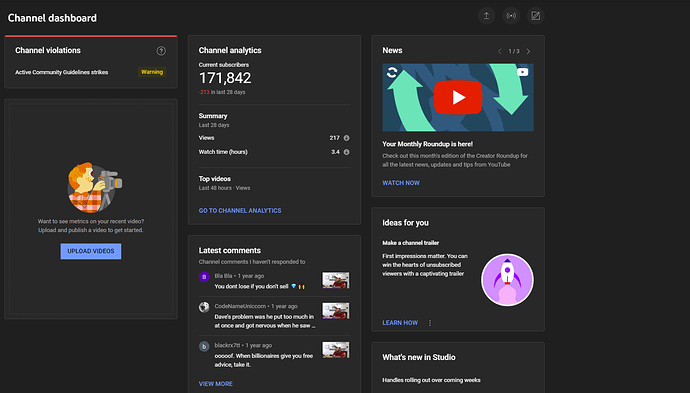Open the Ideas for you options menu
Screen dimensions: 690x393
[x=430, y=323]
